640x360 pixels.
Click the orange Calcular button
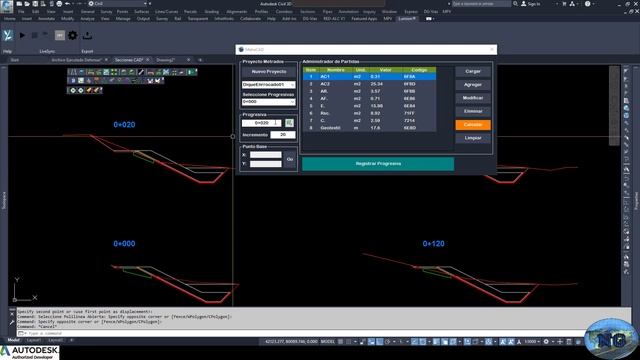(473, 124)
